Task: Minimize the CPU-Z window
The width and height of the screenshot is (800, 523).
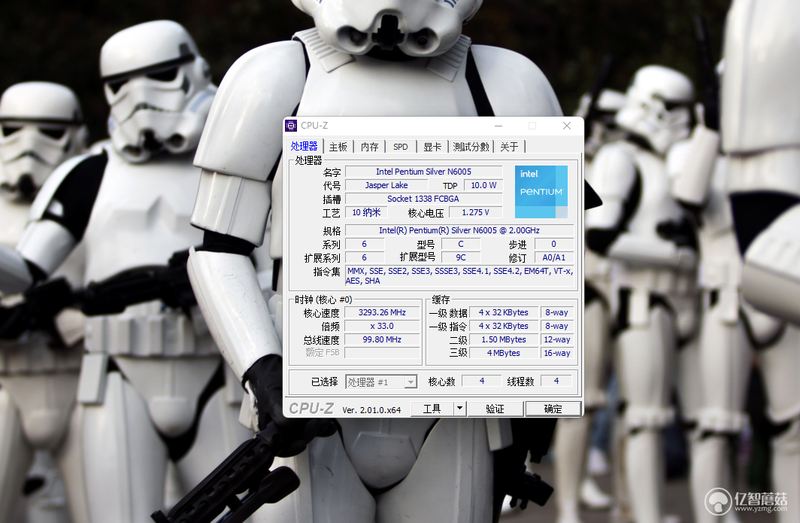Action: click(x=498, y=126)
